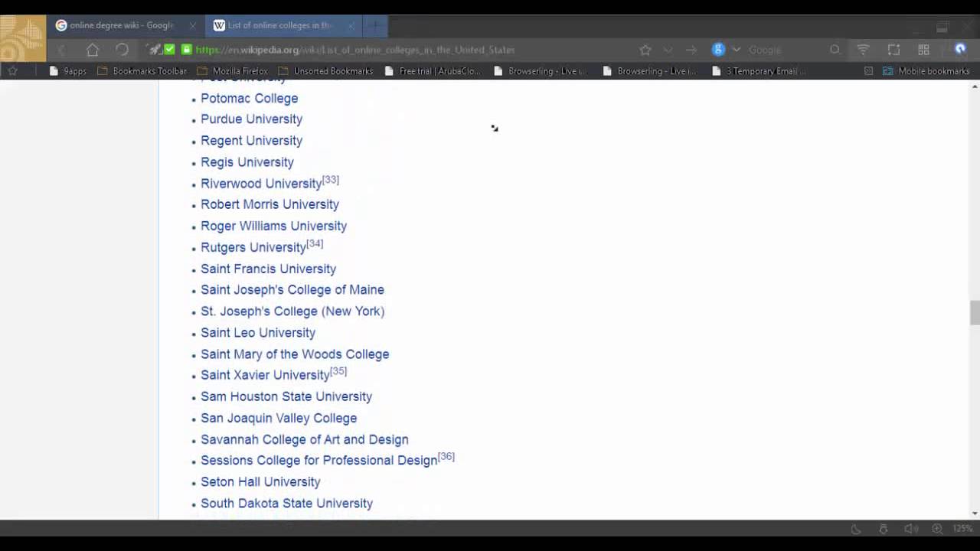The image size is (980, 551).
Task: Open the bookmarks star menu on bookmarks bar
Action: click(12, 70)
